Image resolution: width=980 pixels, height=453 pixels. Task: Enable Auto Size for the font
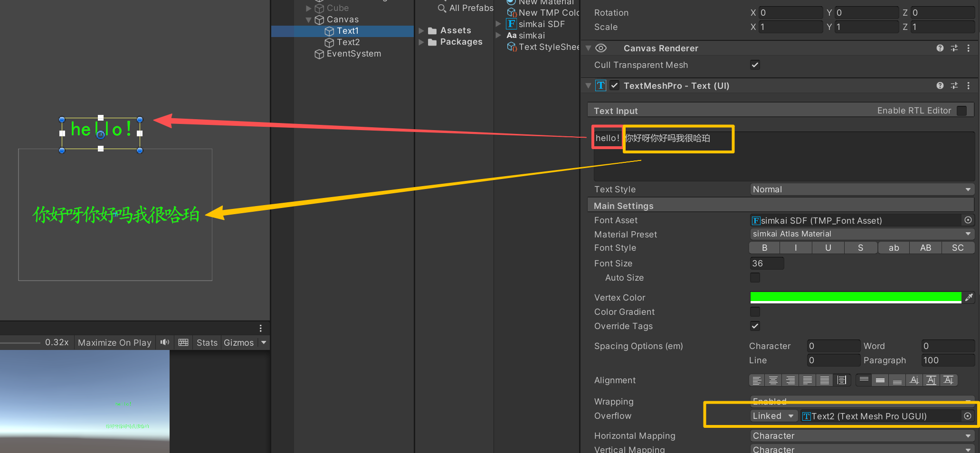(x=755, y=278)
